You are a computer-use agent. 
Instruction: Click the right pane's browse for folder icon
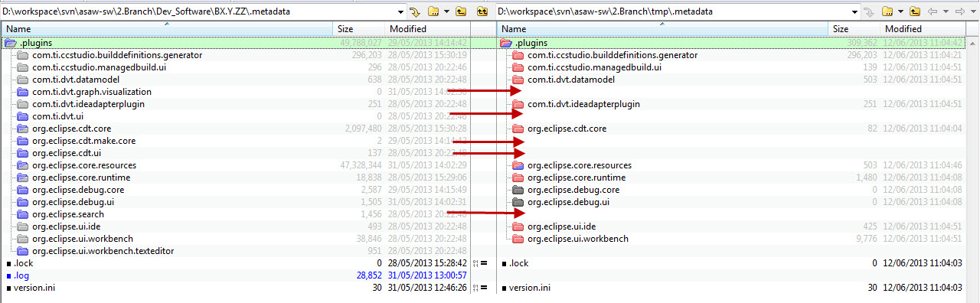[x=887, y=11]
